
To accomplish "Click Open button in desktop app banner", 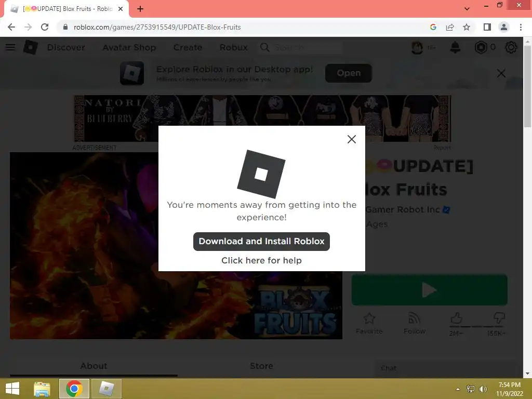I will coord(349,73).
